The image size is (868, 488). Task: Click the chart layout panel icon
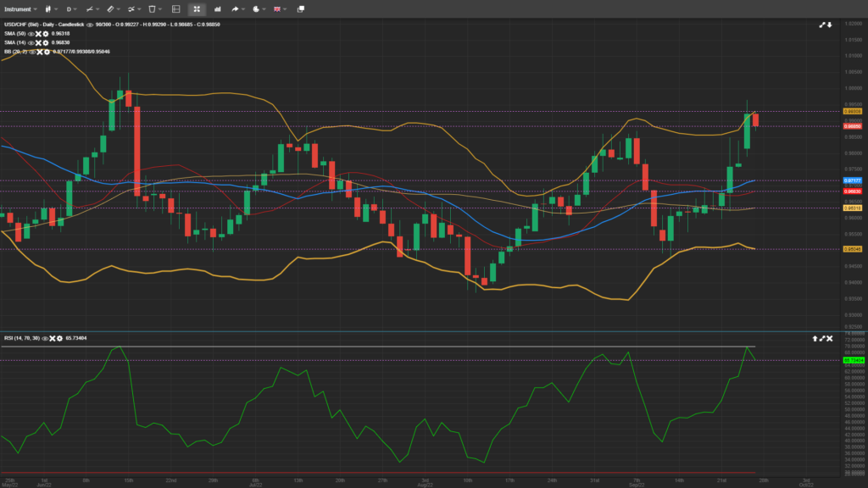175,8
